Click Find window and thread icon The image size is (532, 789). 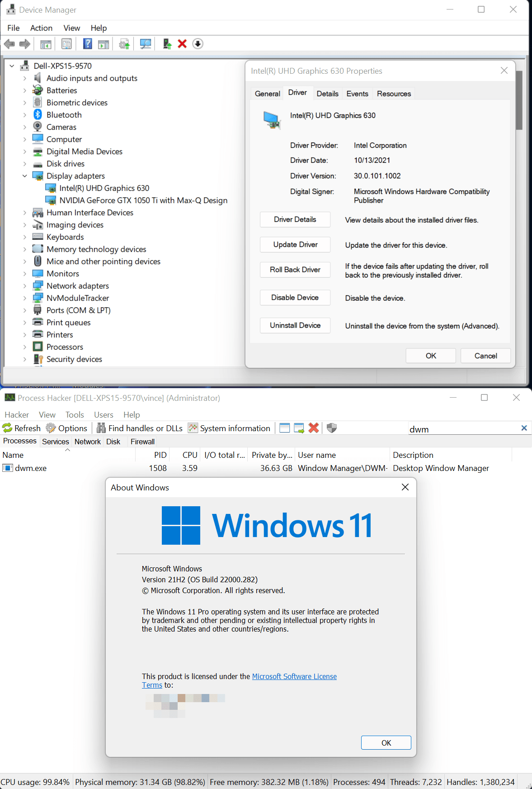click(x=299, y=428)
